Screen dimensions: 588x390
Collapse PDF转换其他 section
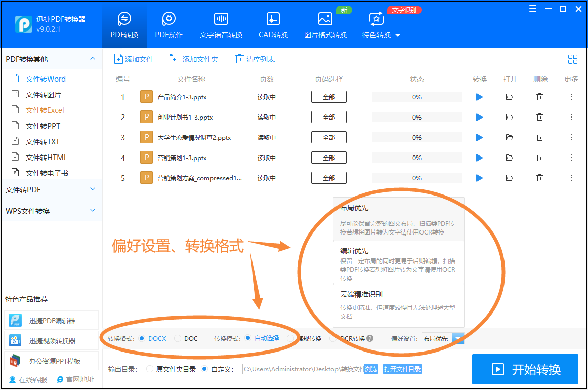93,59
